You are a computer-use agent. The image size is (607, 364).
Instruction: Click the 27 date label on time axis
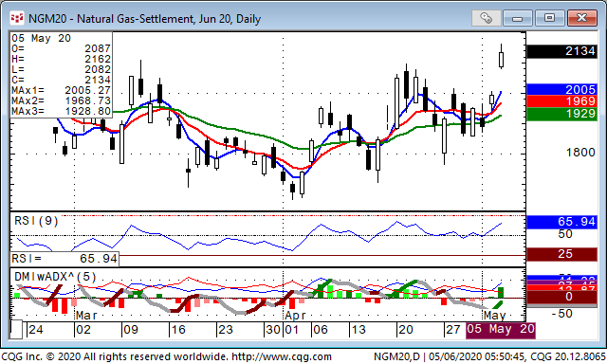tap(453, 330)
